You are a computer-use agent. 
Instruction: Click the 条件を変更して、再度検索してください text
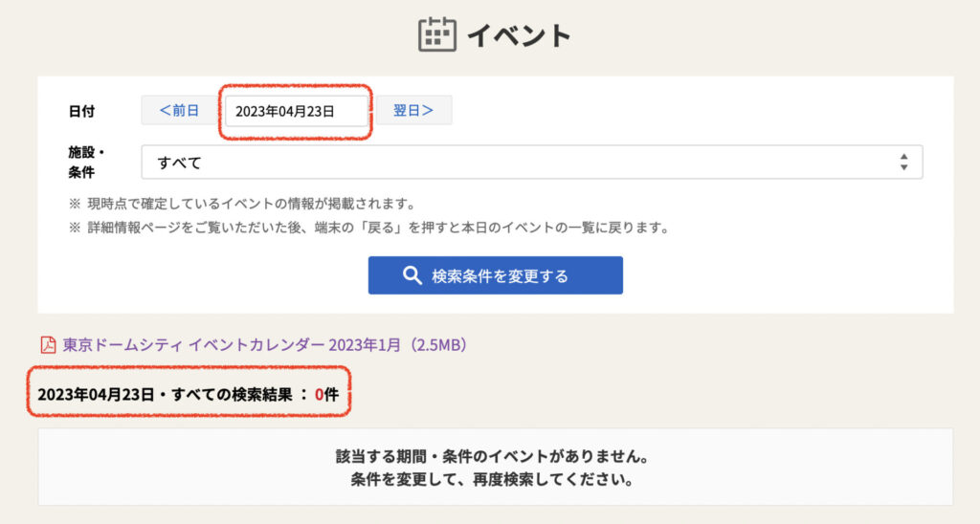point(493,480)
